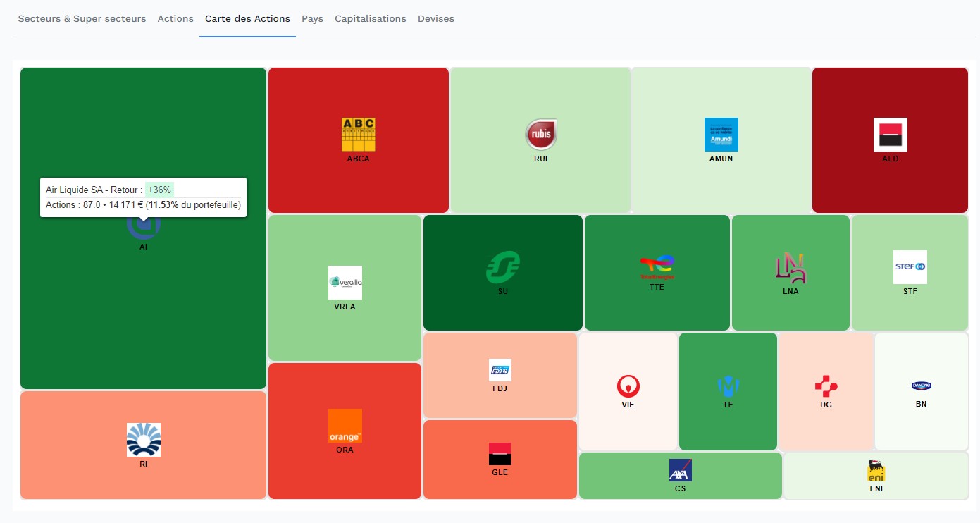Click the STEF logo icon
This screenshot has width=980, height=523.
pyautogui.click(x=910, y=267)
